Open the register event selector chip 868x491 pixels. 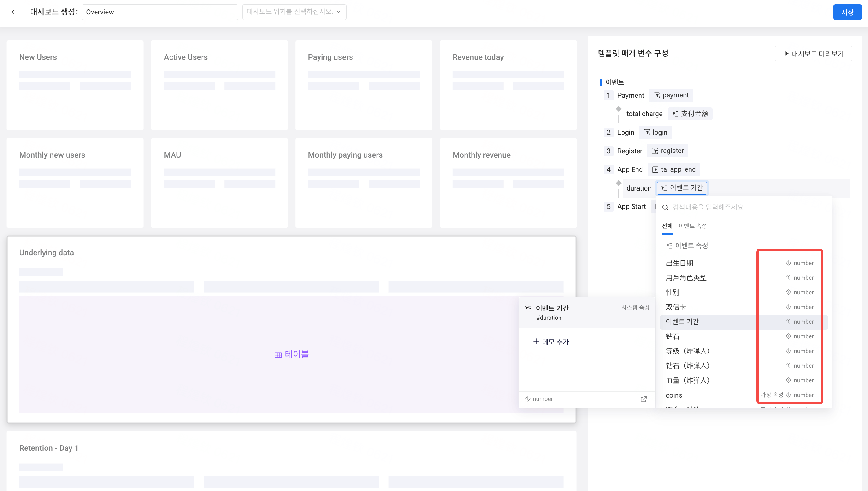tap(668, 151)
